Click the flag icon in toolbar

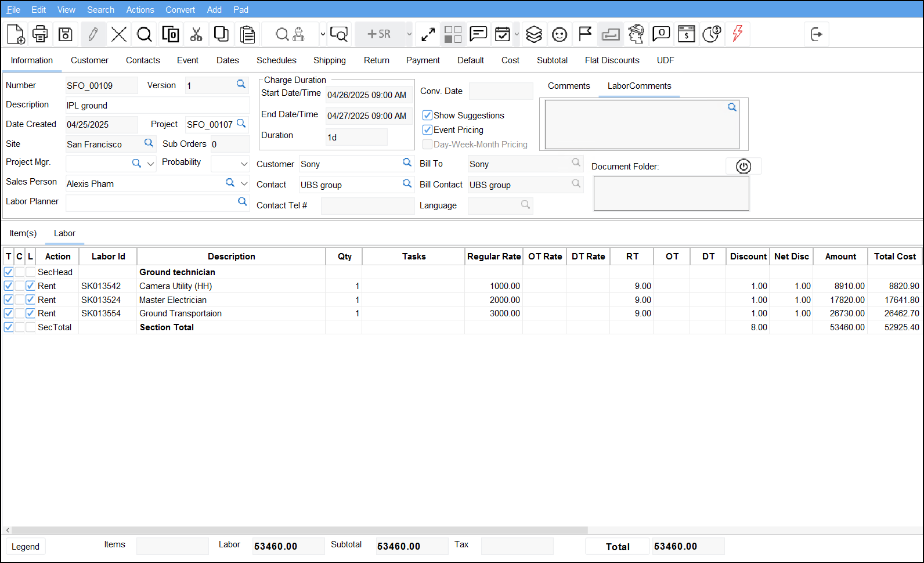click(x=585, y=34)
